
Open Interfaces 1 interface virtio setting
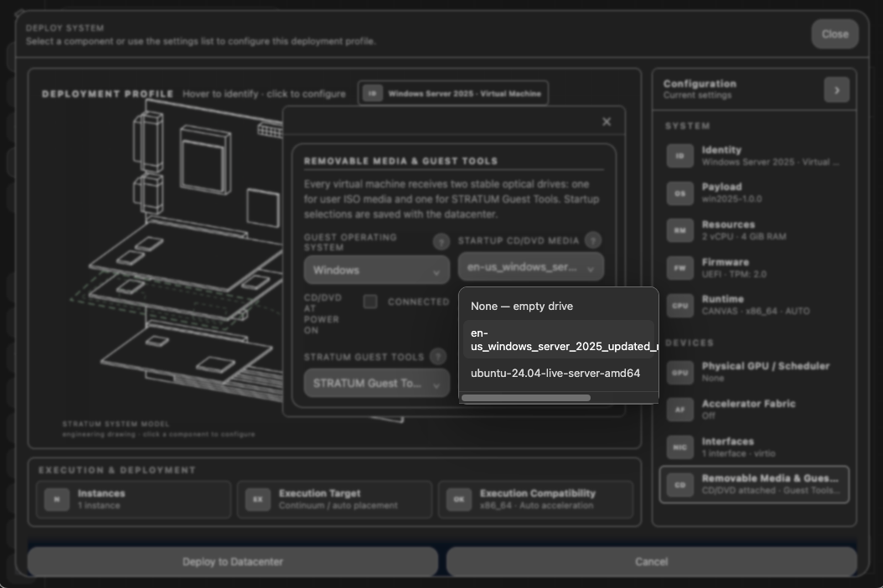click(754, 447)
